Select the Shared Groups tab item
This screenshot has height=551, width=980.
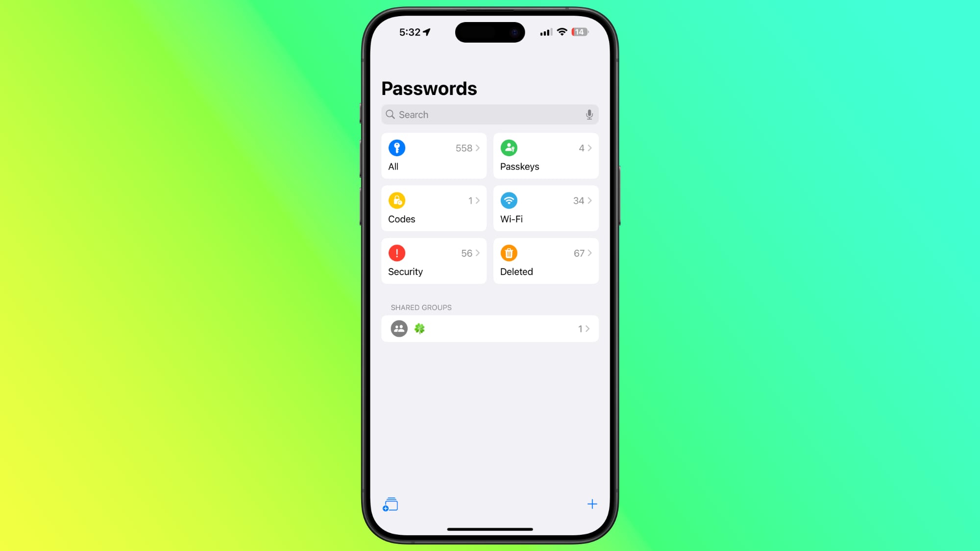click(x=490, y=328)
